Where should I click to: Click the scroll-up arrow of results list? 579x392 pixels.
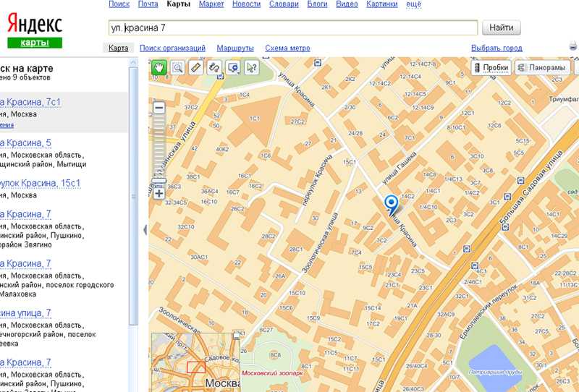click(x=134, y=62)
